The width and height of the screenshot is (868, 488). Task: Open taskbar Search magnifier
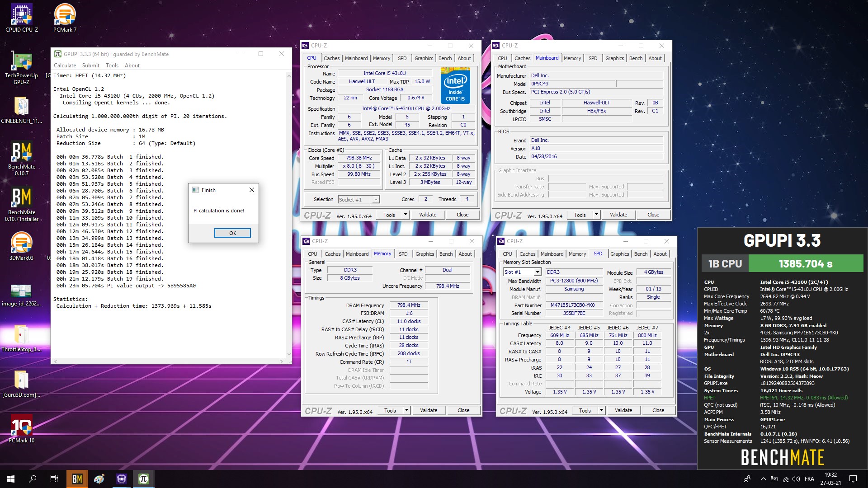coord(33,479)
